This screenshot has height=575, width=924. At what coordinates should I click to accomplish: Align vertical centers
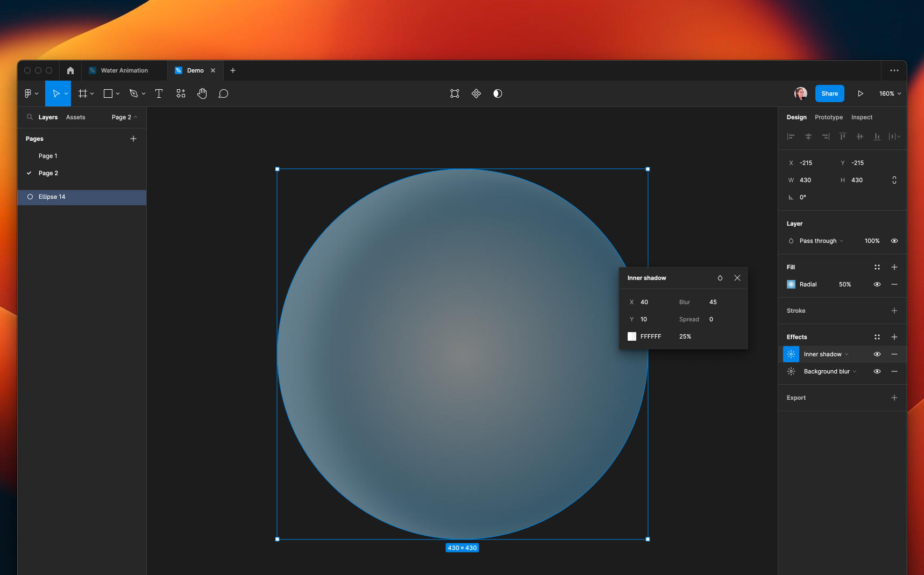pos(860,136)
